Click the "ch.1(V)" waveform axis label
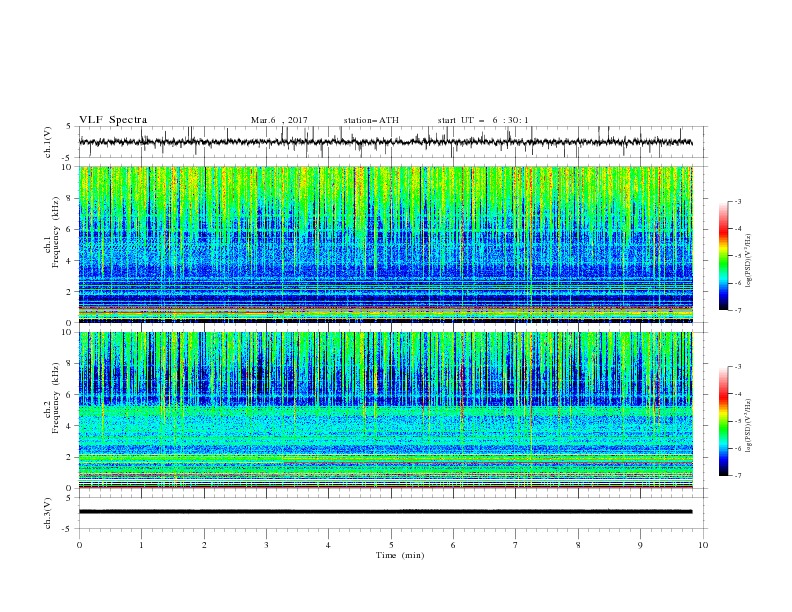 (x=48, y=142)
